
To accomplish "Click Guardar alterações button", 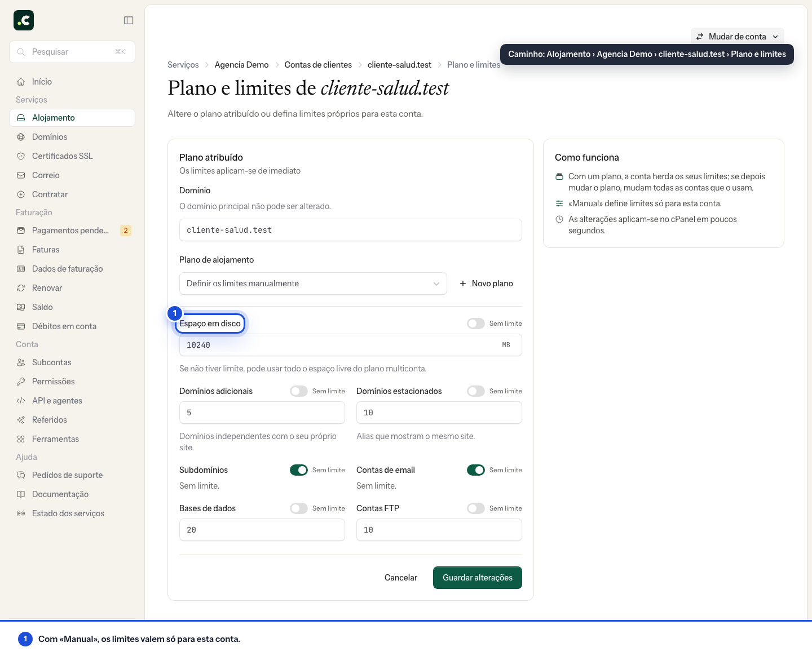I will (478, 578).
